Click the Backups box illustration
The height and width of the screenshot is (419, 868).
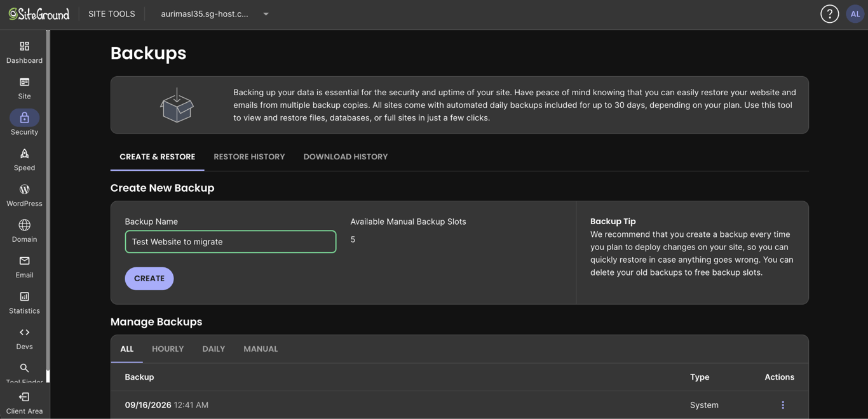[177, 105]
